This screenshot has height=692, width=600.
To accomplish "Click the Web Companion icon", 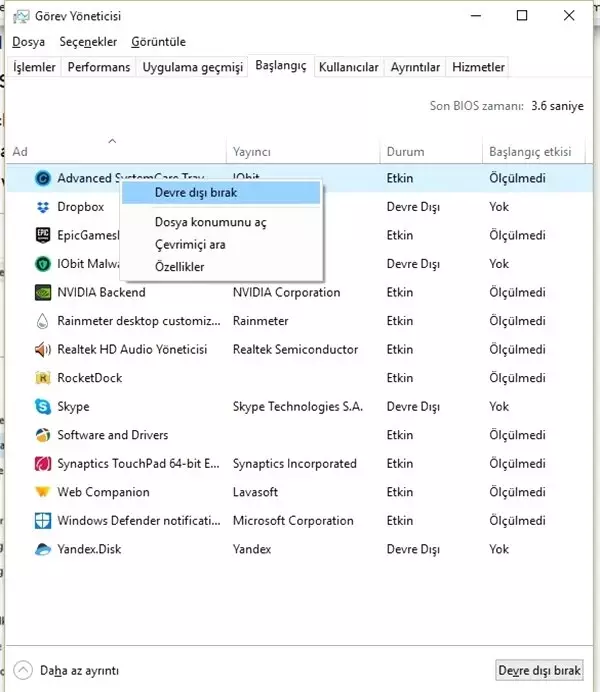I will click(43, 492).
